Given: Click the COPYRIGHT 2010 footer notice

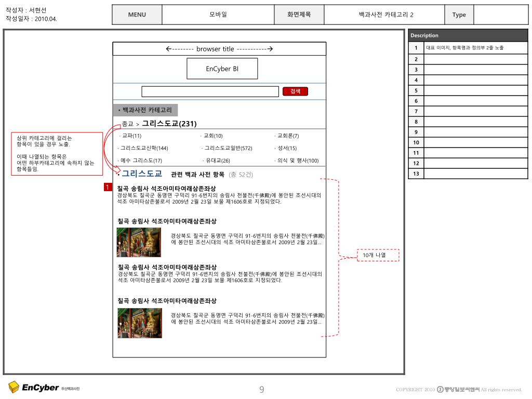Looking at the screenshot, I should point(459,390).
